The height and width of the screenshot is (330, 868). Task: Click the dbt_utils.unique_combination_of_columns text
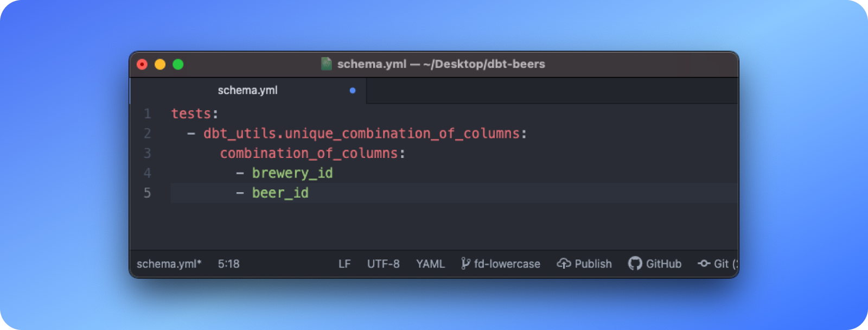point(361,134)
